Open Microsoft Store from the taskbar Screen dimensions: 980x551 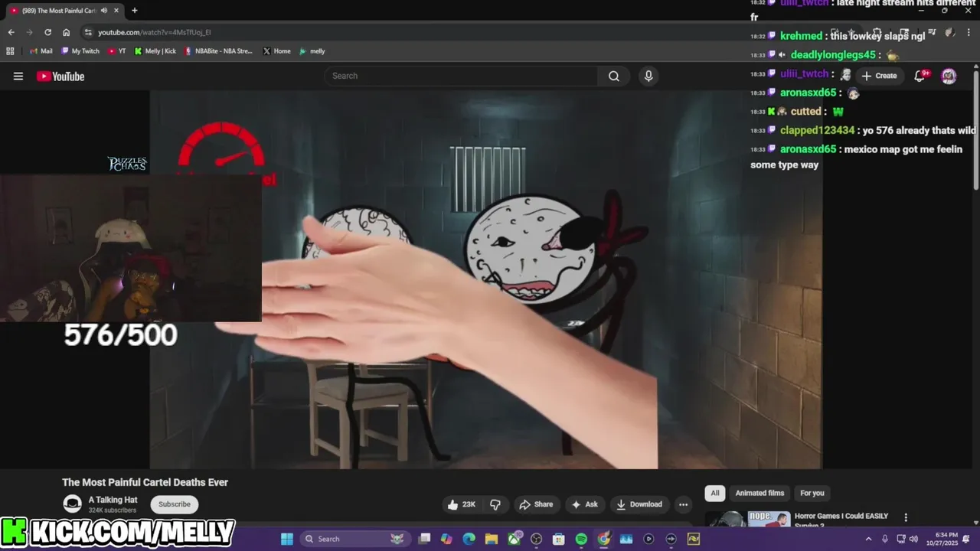click(559, 539)
